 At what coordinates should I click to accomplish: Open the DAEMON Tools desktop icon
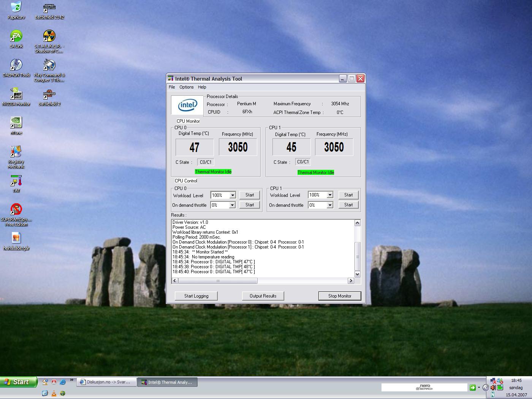pyautogui.click(x=16, y=65)
